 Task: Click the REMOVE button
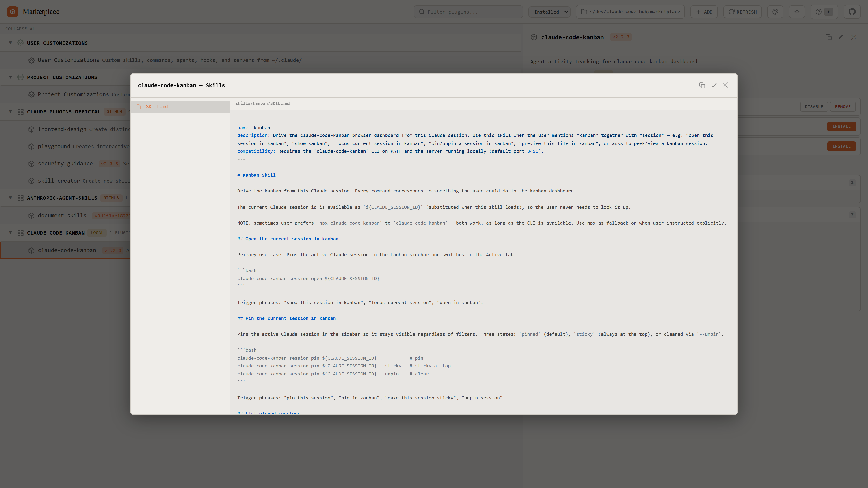[x=843, y=107]
